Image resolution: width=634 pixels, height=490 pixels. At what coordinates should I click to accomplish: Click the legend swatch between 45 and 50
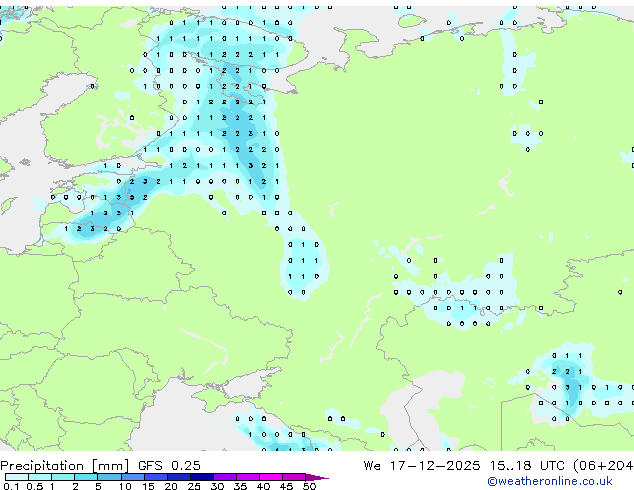pos(294,477)
